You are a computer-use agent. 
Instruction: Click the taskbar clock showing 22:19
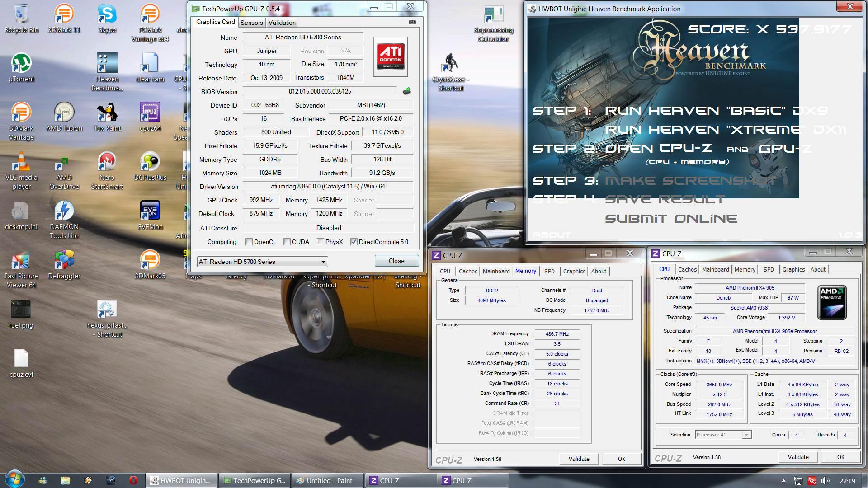point(847,481)
